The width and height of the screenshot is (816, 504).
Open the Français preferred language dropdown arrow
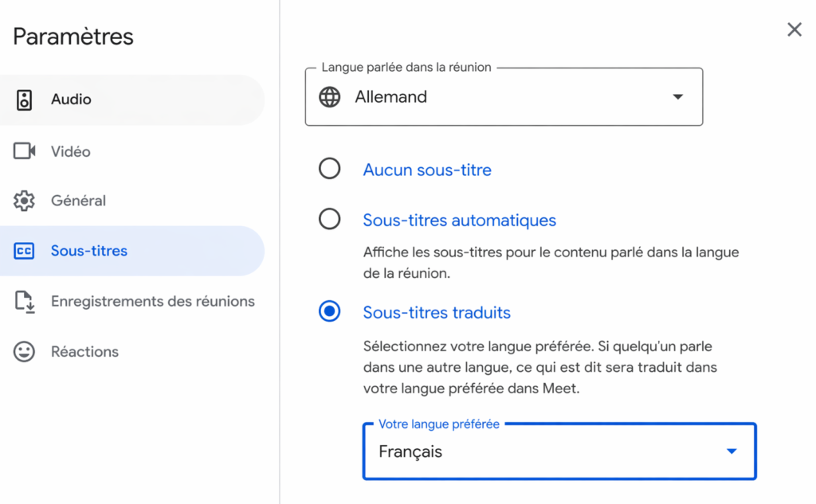coord(732,451)
